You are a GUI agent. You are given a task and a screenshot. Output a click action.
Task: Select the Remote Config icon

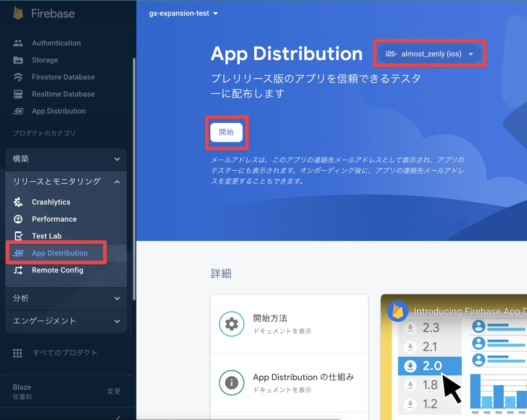coord(18,270)
